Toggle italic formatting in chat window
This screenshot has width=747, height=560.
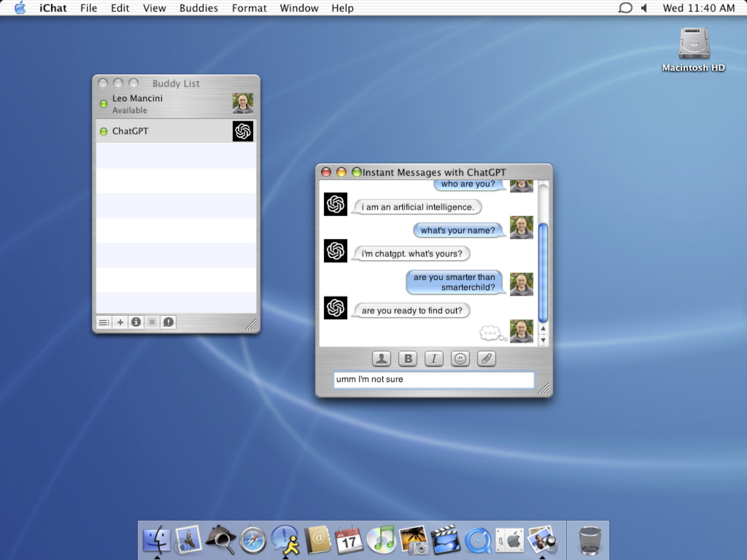point(434,359)
